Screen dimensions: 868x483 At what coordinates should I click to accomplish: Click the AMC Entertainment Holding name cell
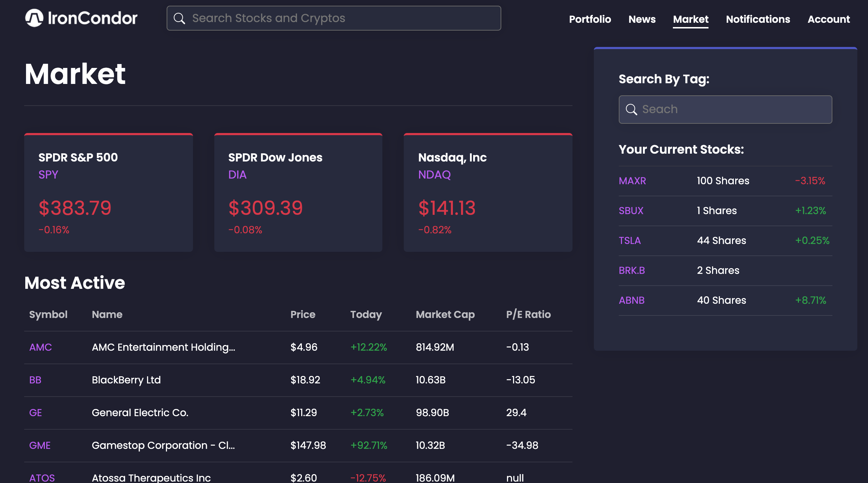click(163, 347)
